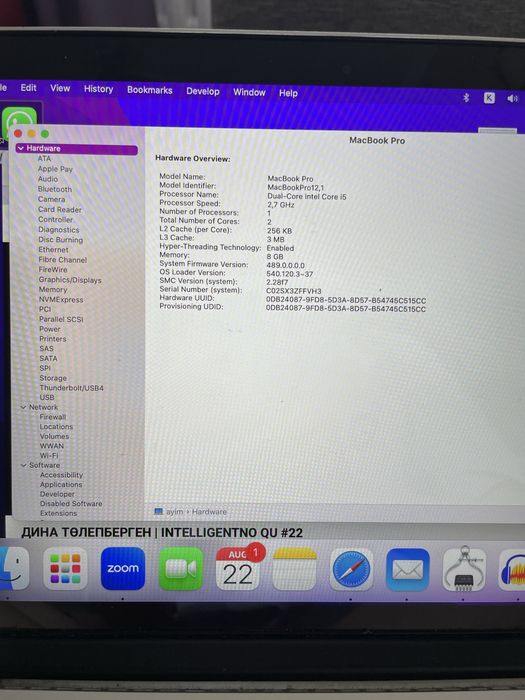Select Power in the sidebar
The height and width of the screenshot is (700, 525).
coord(50,329)
